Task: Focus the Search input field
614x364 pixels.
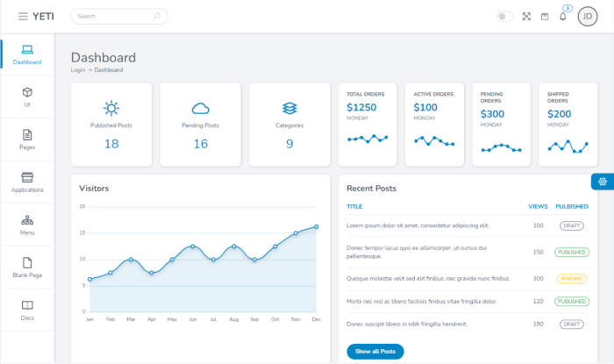Action: coord(119,17)
